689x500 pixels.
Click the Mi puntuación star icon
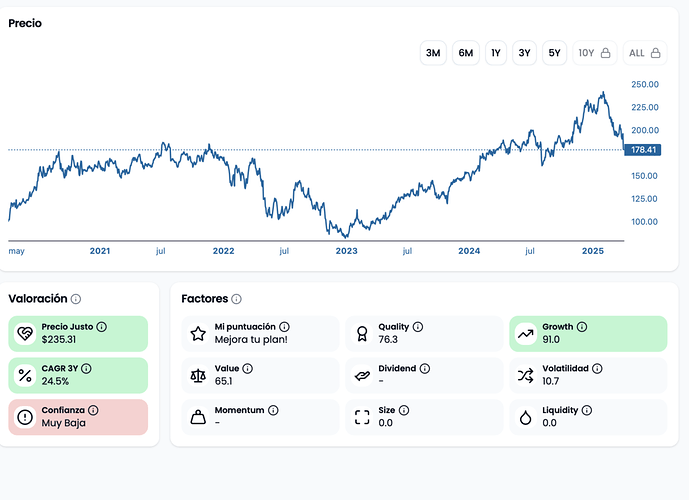pyautogui.click(x=198, y=333)
